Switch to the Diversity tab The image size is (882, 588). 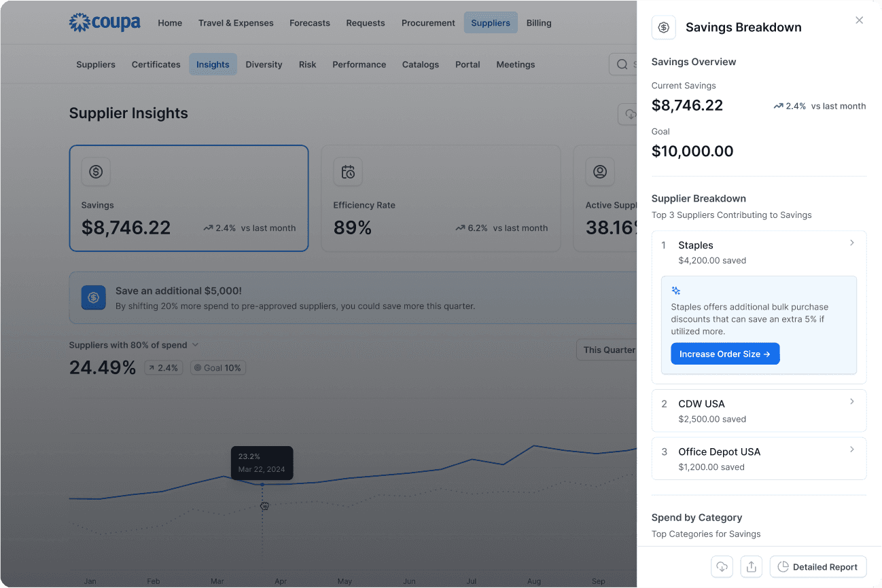pyautogui.click(x=264, y=65)
